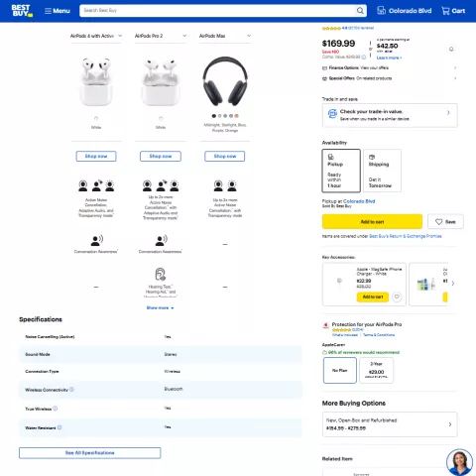Focus the Search Best Buy field
Viewport: 476px width, 476px height.
click(218, 11)
